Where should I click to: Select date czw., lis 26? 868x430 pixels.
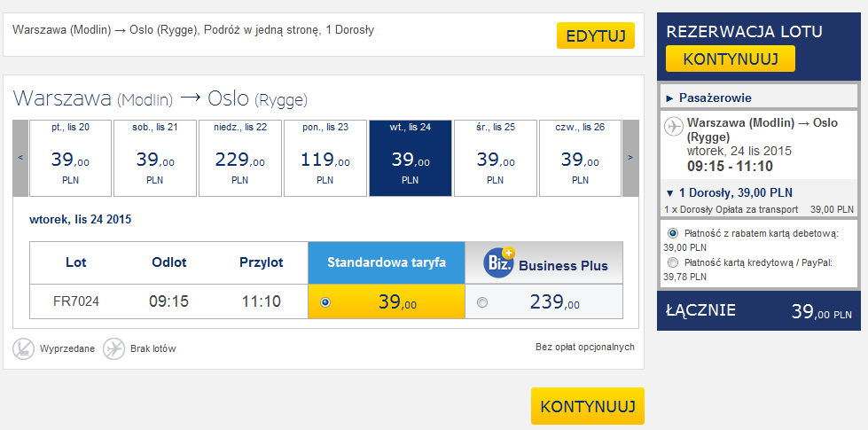(580, 158)
